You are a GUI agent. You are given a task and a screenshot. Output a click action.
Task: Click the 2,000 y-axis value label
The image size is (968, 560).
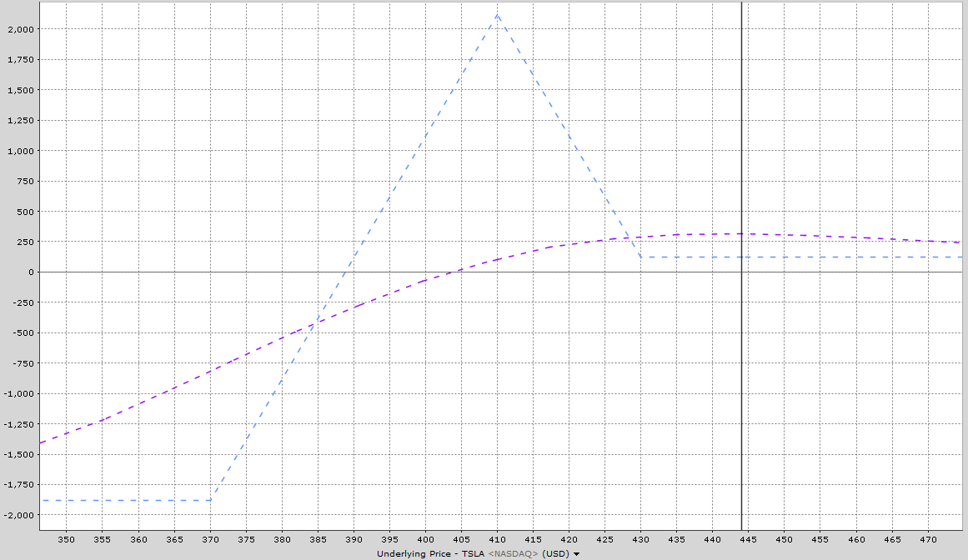click(x=22, y=29)
